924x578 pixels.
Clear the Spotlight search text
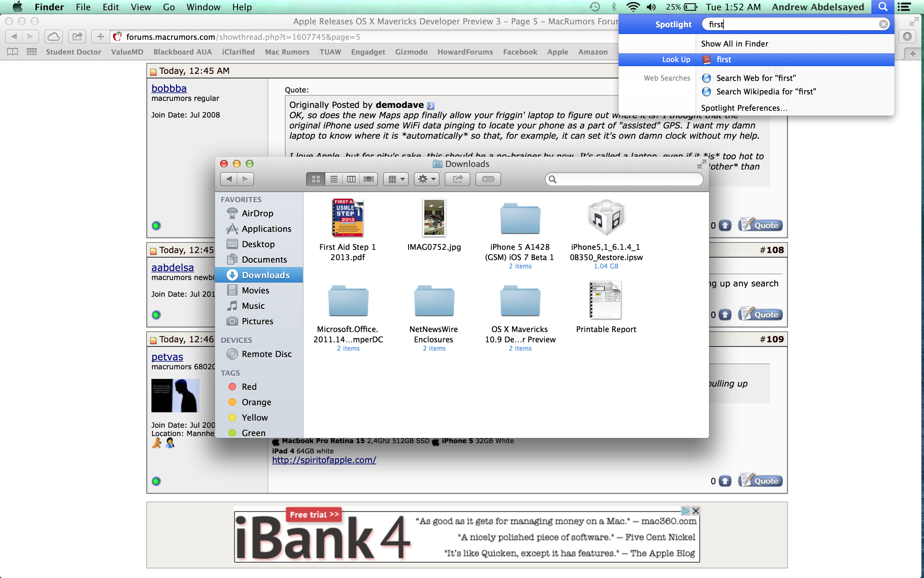[x=883, y=24]
